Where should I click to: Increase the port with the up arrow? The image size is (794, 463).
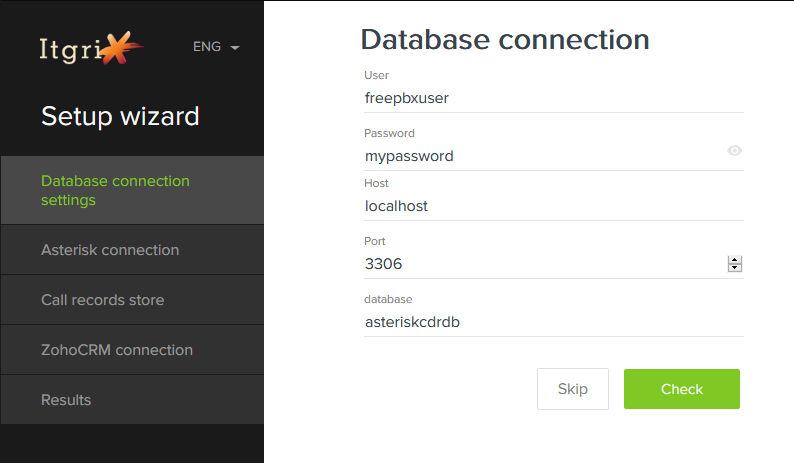click(x=735, y=260)
